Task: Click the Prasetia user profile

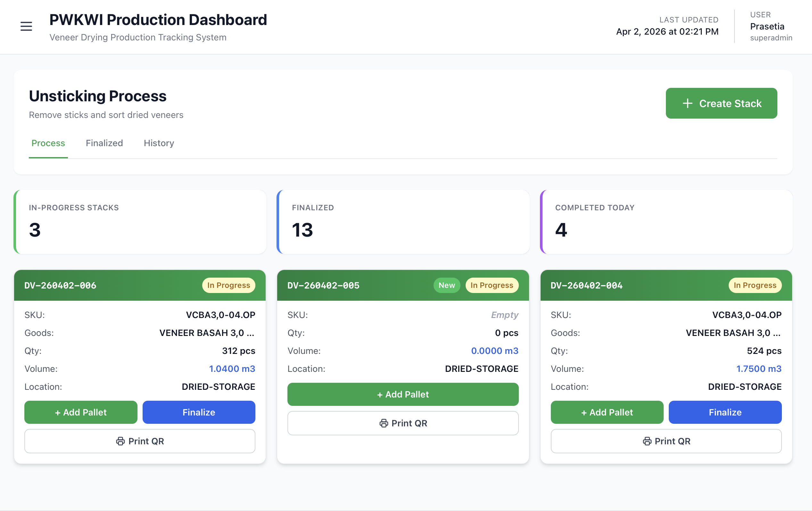Action: [x=767, y=26]
